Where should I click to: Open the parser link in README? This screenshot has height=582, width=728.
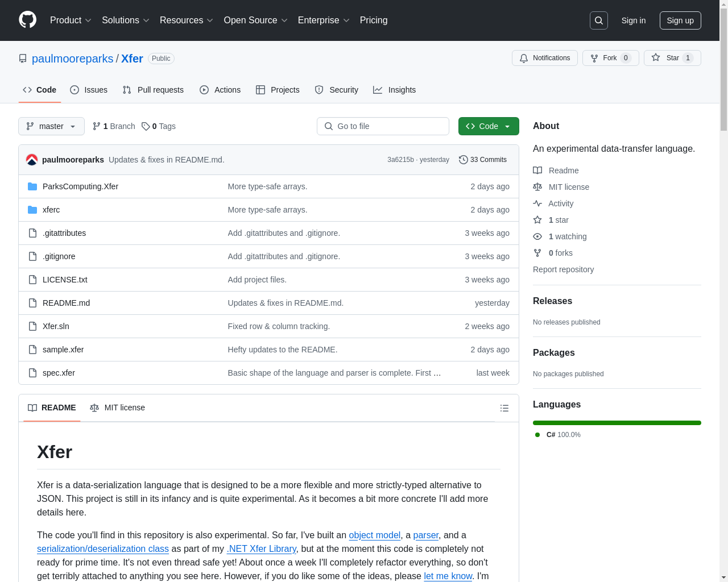[426, 535]
